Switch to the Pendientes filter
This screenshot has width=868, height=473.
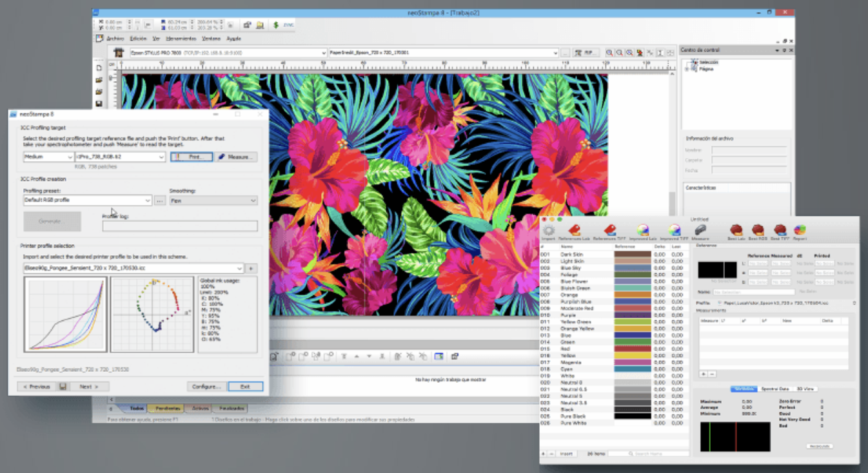tap(168, 409)
